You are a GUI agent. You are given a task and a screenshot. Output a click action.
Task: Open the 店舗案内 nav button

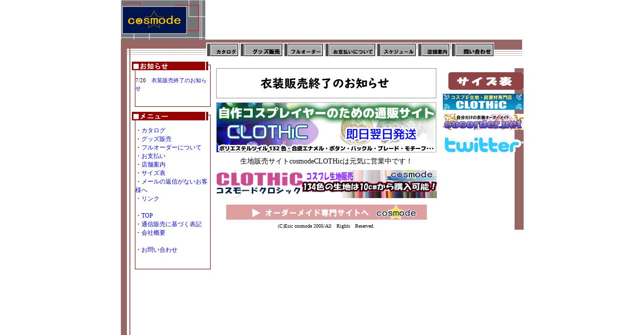[434, 50]
